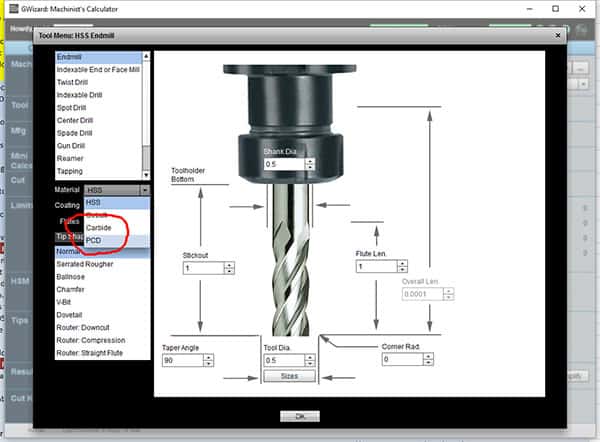The height and width of the screenshot is (442, 600).
Task: Select Dovetail tip shape
Action: [x=103, y=315]
